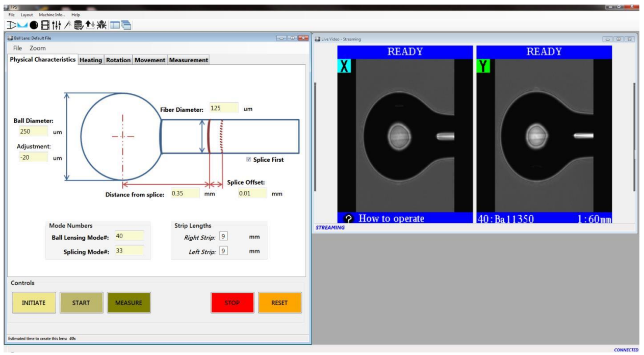Click the Live Video left vertical scrollbar
644x355 pixels.
tap(316, 137)
